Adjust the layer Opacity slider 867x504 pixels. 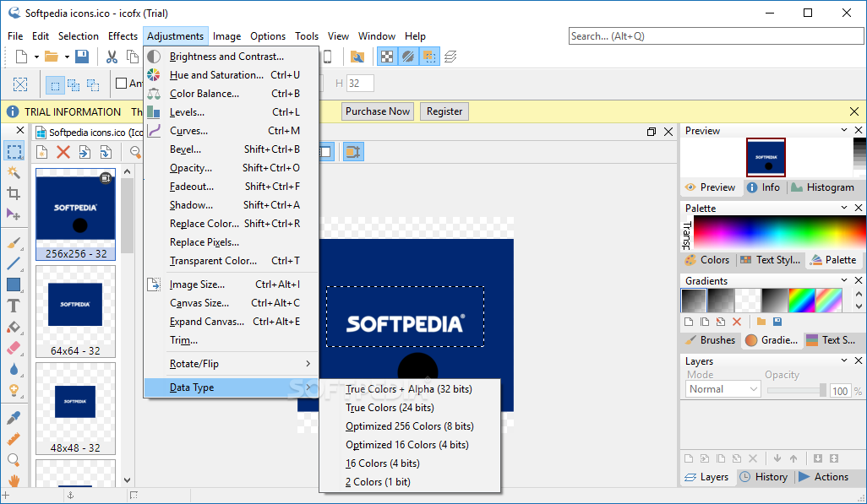[x=797, y=390]
